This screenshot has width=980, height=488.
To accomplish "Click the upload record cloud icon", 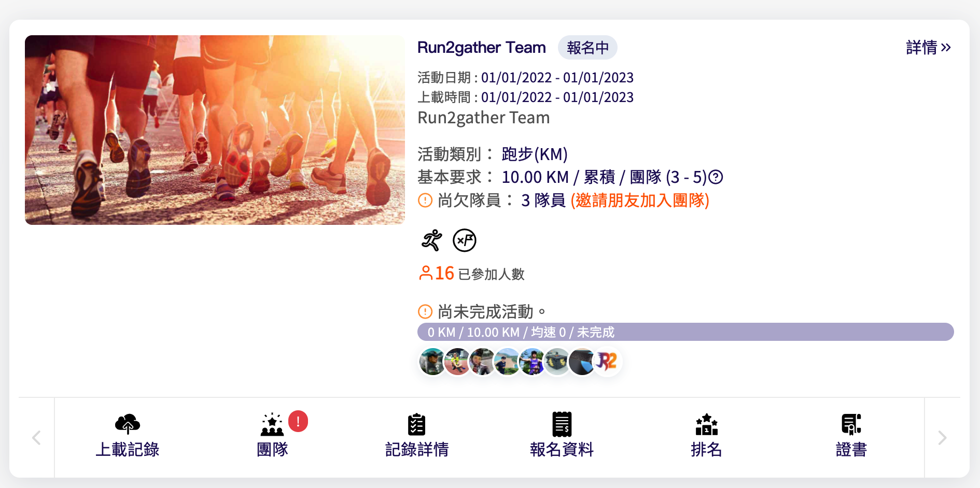I will (128, 424).
